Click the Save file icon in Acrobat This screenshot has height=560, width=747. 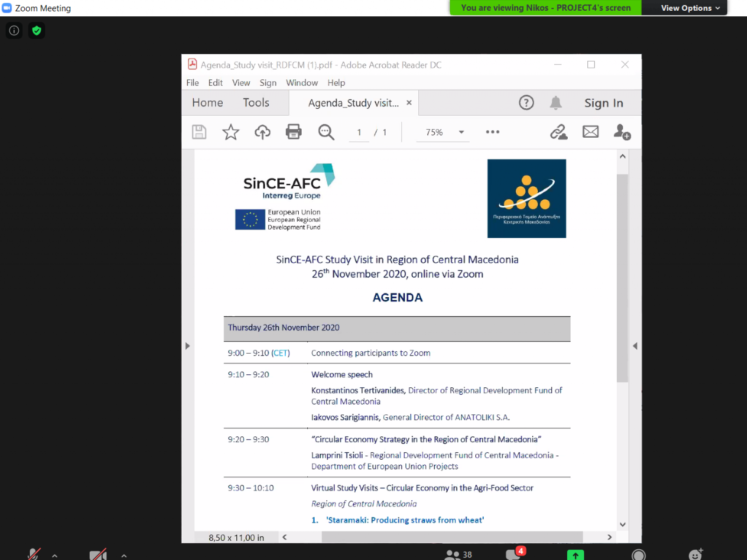(x=199, y=132)
